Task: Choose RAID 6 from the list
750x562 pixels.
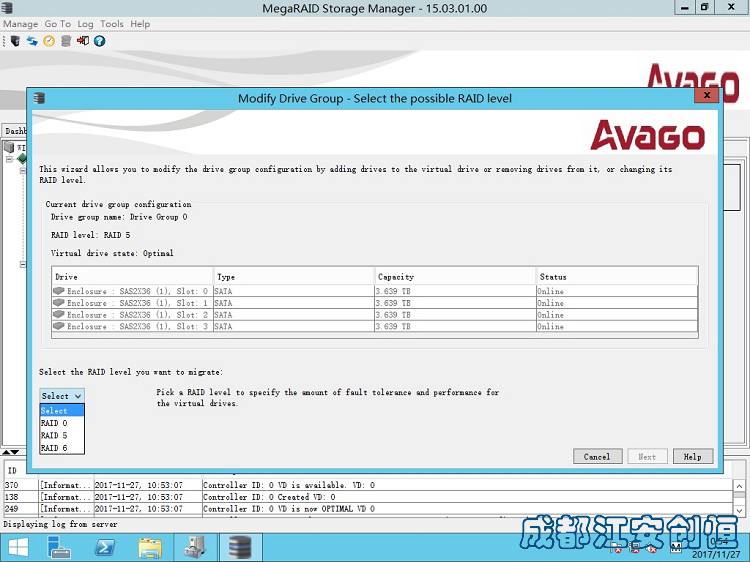Action: pyautogui.click(x=62, y=448)
